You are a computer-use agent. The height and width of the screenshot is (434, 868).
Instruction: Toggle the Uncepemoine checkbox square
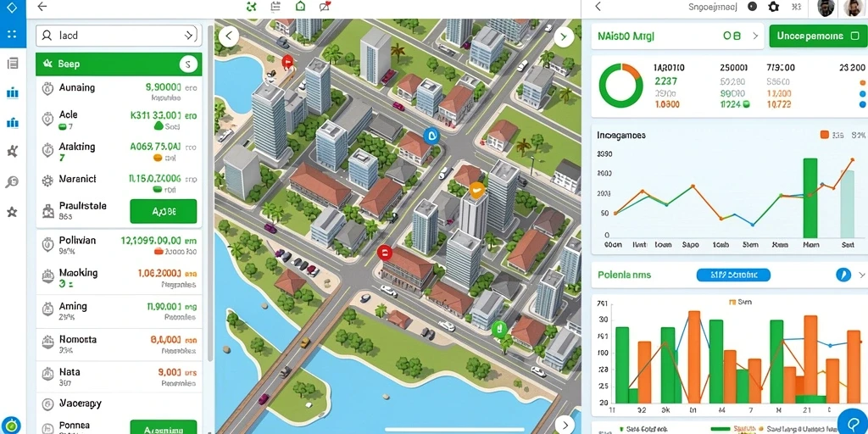pos(854,36)
